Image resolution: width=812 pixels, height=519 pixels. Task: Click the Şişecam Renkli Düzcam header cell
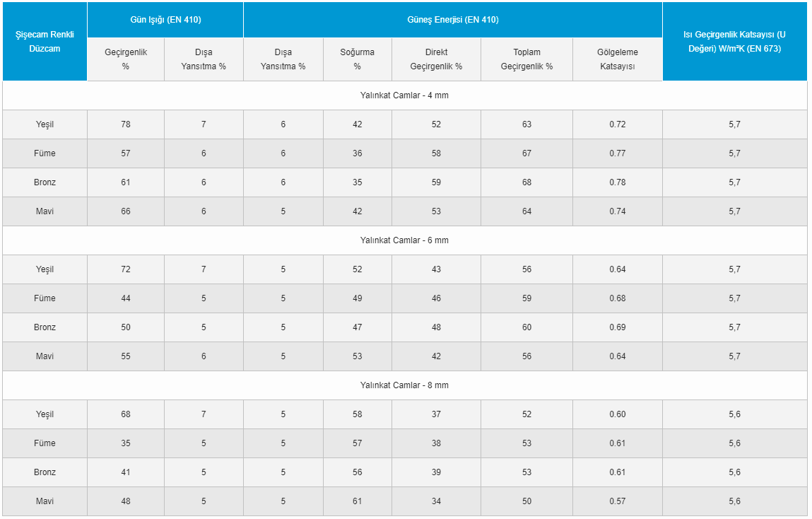pyautogui.click(x=45, y=42)
